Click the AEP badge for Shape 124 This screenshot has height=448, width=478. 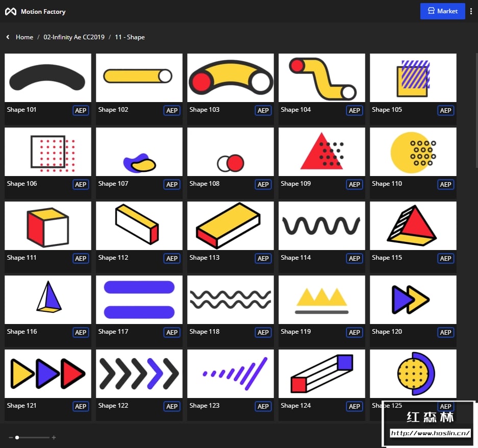coord(355,407)
